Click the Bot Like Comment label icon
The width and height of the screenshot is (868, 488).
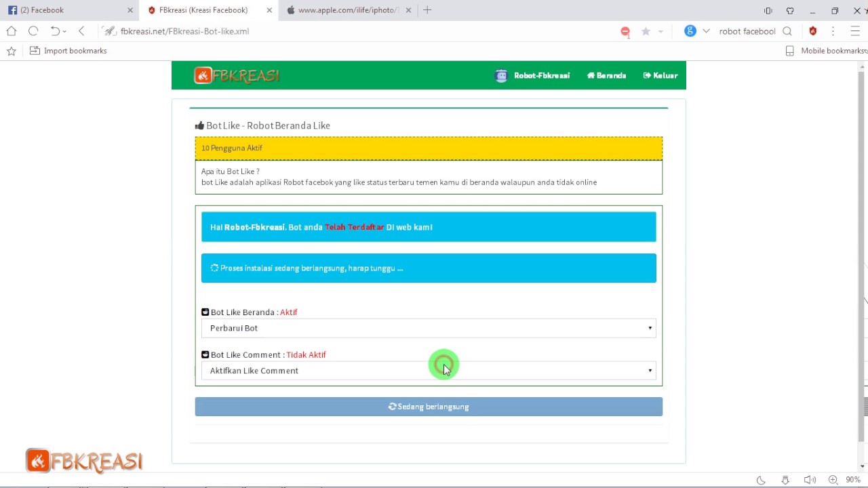[205, 354]
